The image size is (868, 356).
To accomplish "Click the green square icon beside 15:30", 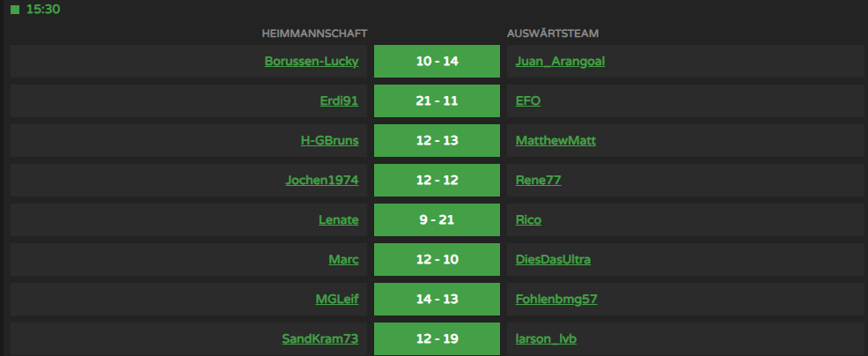I will 15,10.
